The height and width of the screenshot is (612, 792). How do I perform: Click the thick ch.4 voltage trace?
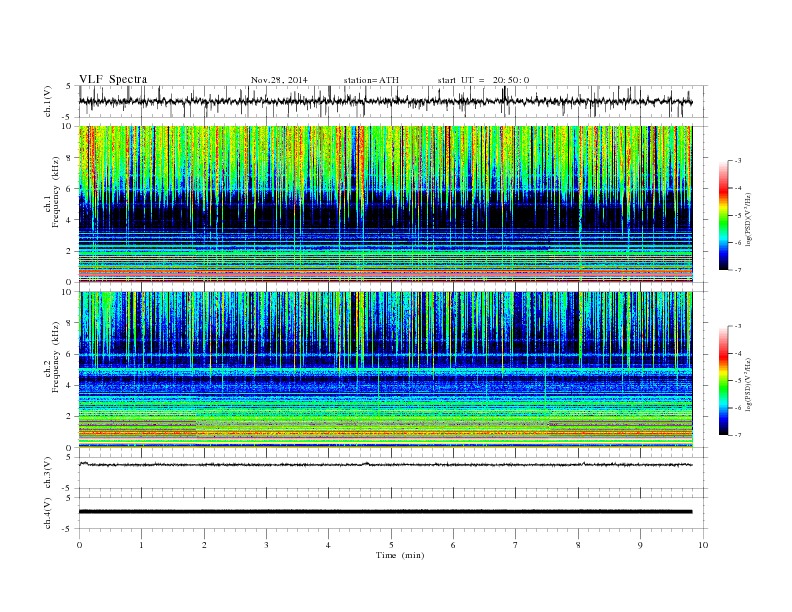pos(385,512)
